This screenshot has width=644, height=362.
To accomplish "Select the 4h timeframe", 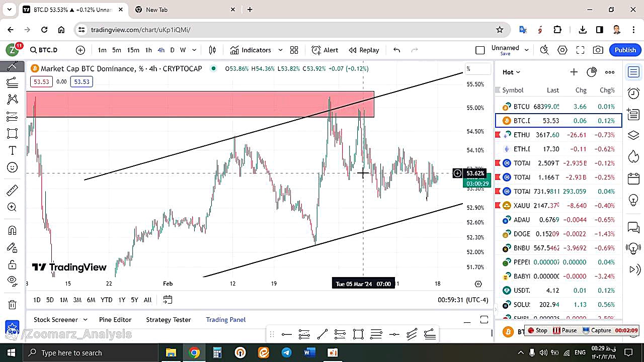I will 161,50.
